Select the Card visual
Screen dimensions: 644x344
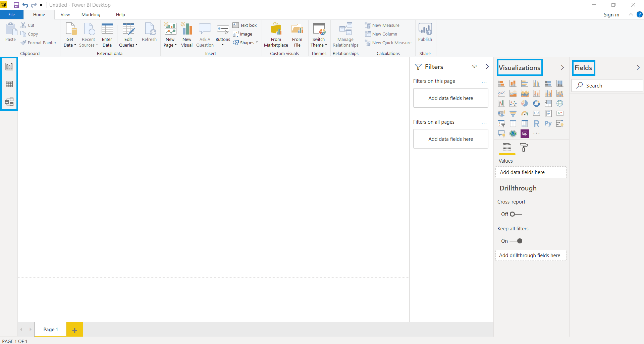(x=536, y=114)
